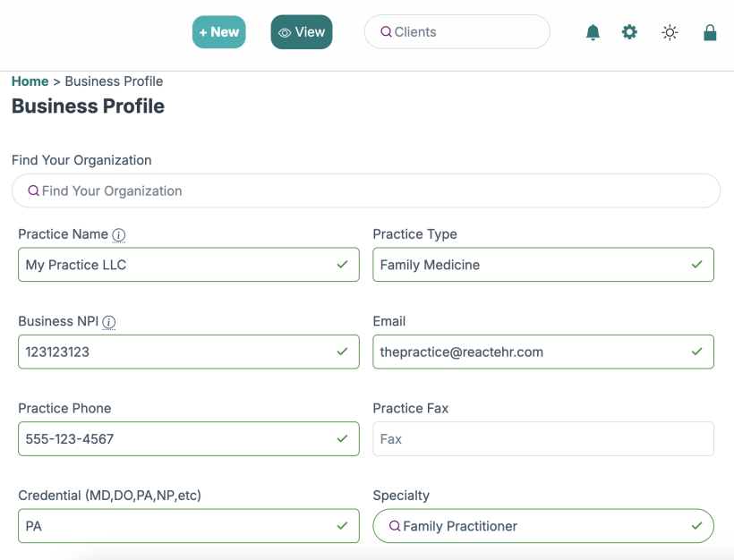Click the Practice Name input field
Image resolution: width=734 pixels, height=560 pixels.
[x=179, y=265]
